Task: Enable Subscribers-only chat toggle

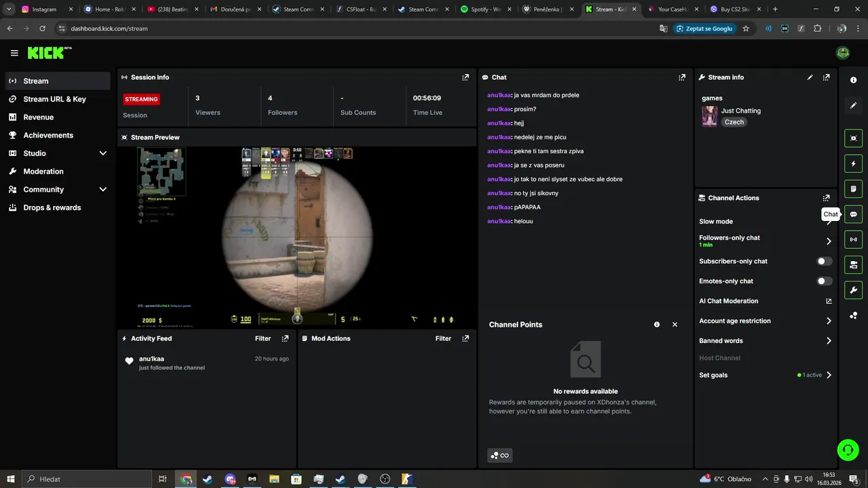Action: (825, 261)
